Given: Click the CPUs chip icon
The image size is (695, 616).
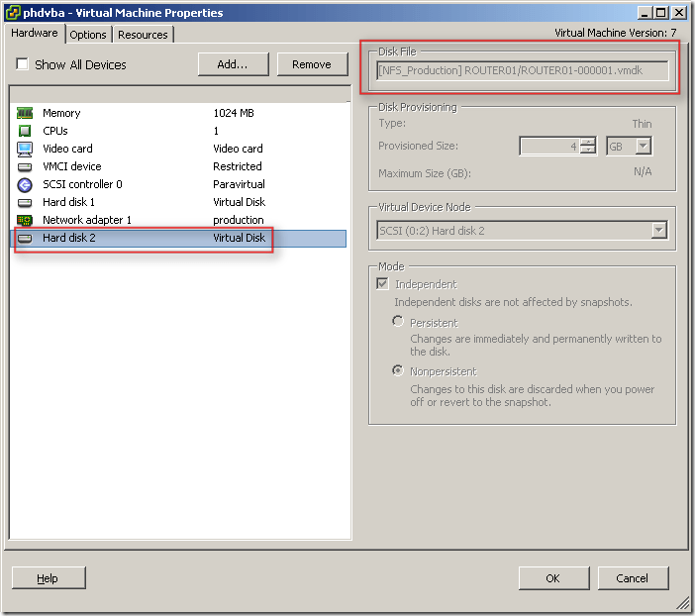Looking at the screenshot, I should tap(25, 131).
